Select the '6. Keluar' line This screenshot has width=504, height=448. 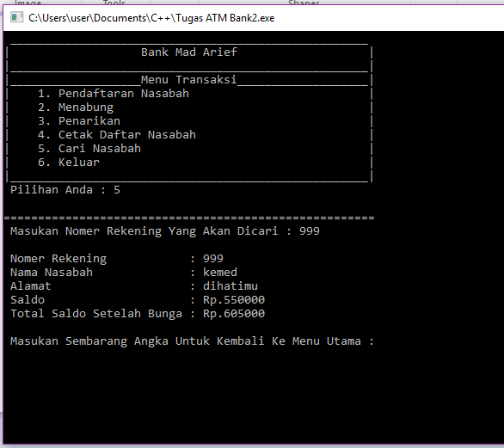click(x=69, y=163)
